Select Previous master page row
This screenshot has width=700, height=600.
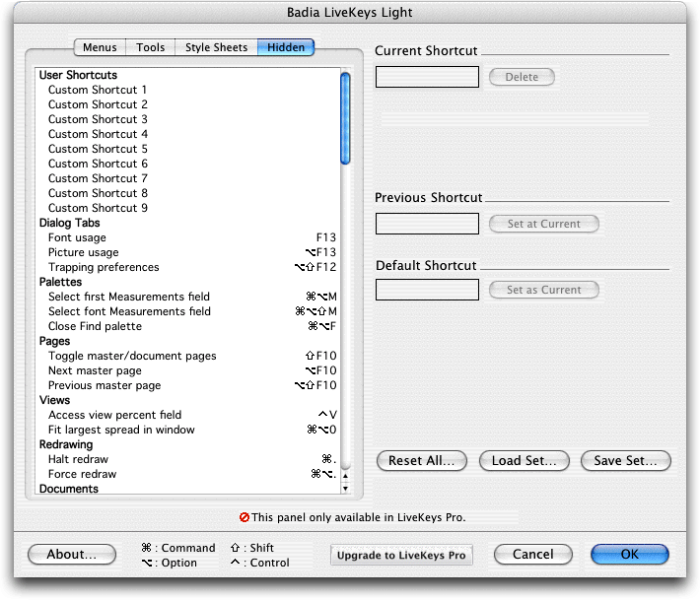click(x=187, y=385)
